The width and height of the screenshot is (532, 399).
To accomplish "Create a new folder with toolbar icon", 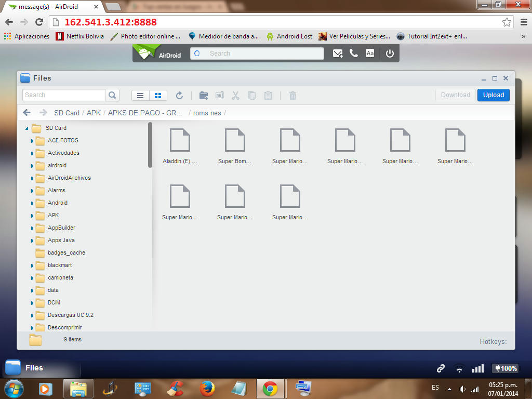I will tap(204, 96).
